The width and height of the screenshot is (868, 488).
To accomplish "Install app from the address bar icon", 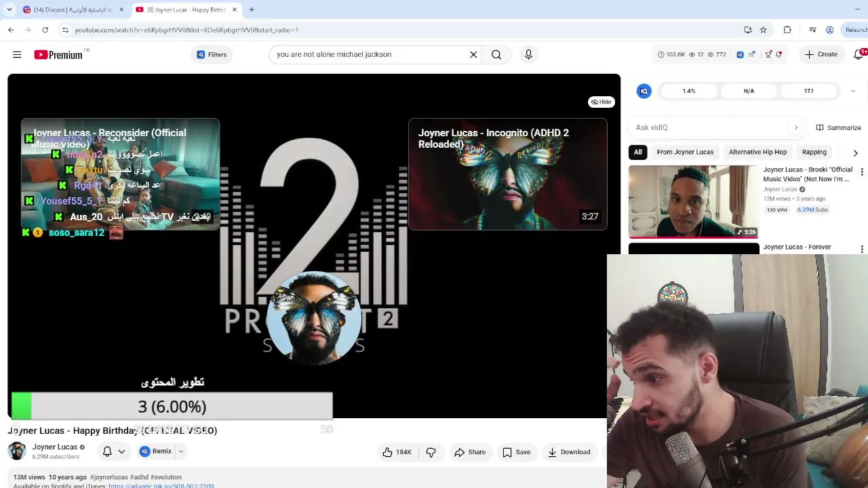I will (748, 30).
